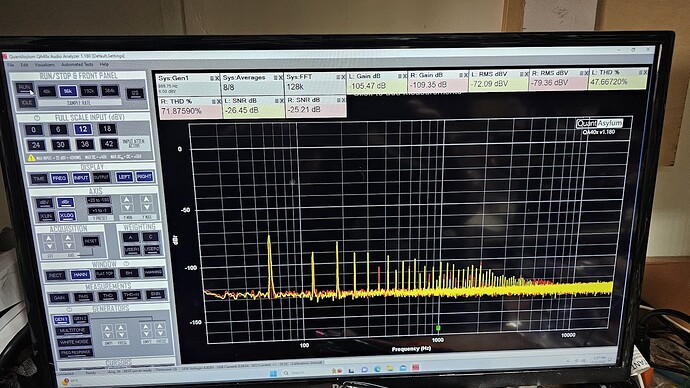Select dBr axis units
This screenshot has height=388, width=690.
point(66,202)
